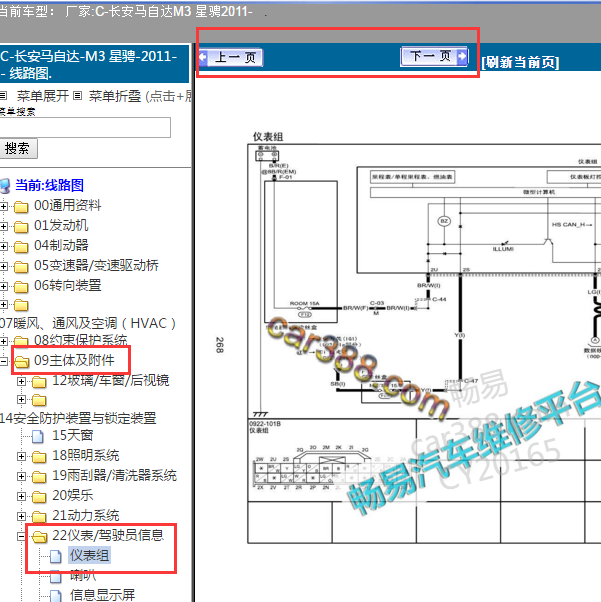Screen dimensions: 601x602
Task: Click folder icon of 06转向装置
Action: 21,287
